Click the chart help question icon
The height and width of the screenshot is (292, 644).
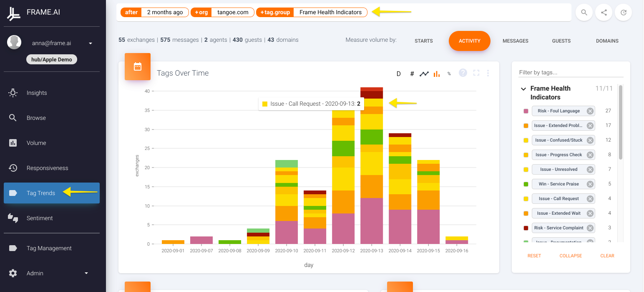click(463, 73)
